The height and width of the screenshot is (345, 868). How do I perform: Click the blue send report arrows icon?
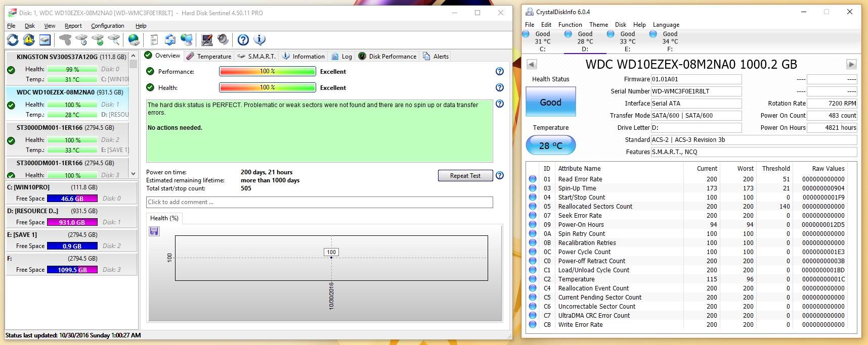click(x=170, y=39)
